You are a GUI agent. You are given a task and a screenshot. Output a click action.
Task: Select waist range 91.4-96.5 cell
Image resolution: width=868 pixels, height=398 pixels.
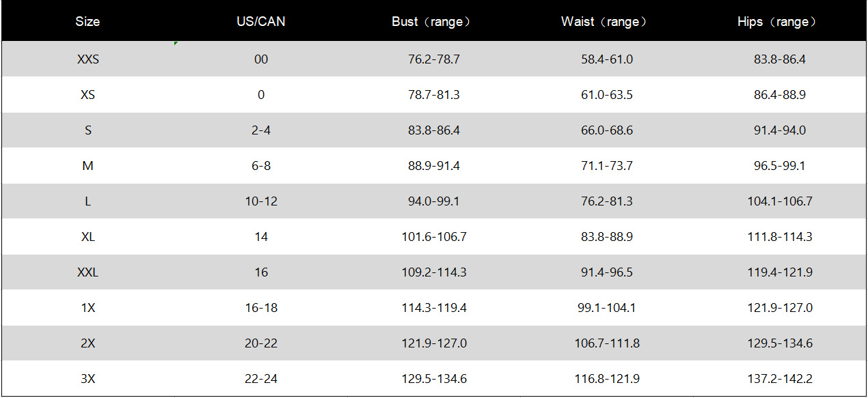point(606,272)
